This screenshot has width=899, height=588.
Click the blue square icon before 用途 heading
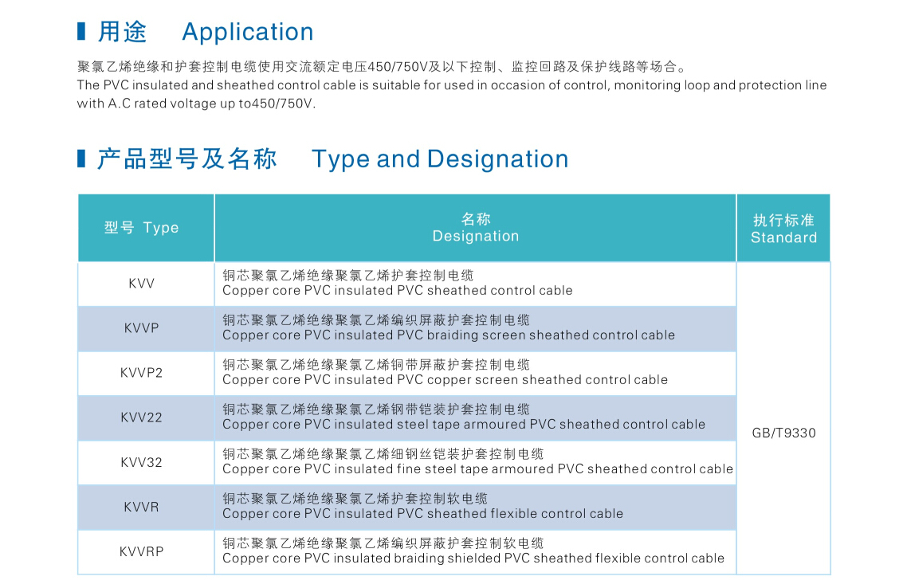[x=80, y=31]
